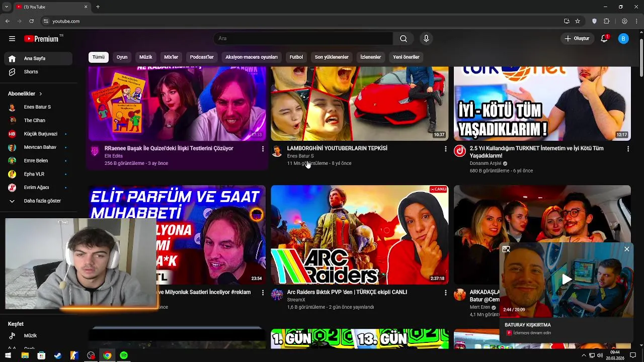
Task: Open options for TURKNET video
Action: coord(628,149)
